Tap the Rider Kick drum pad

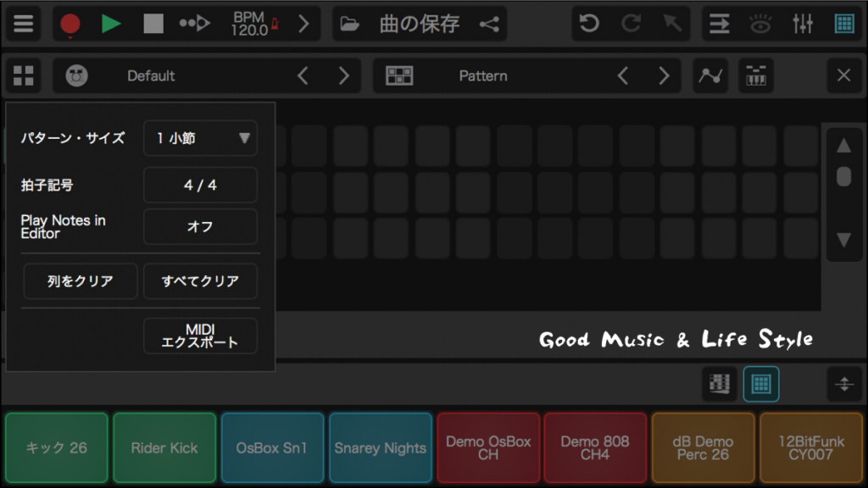164,447
